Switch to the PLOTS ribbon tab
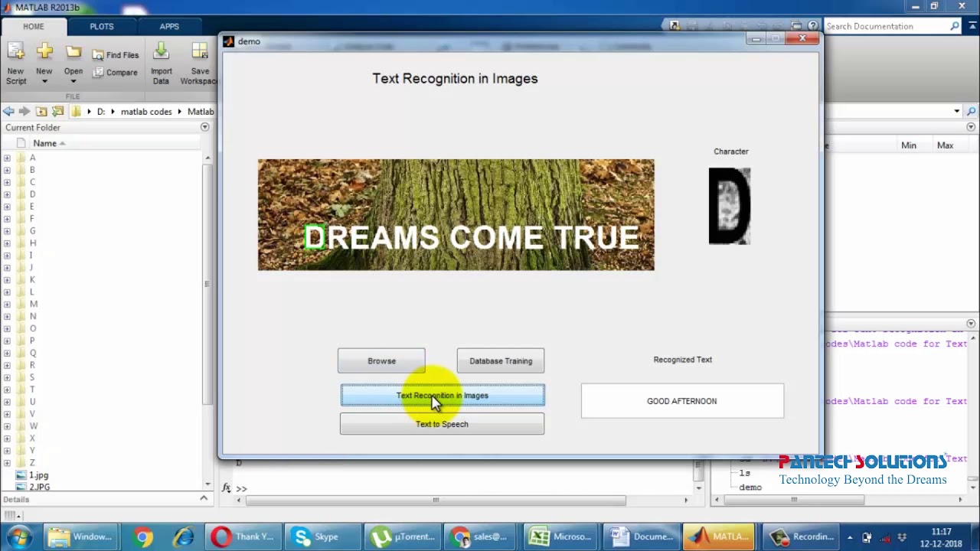Viewport: 980px width, 551px height. tap(102, 26)
